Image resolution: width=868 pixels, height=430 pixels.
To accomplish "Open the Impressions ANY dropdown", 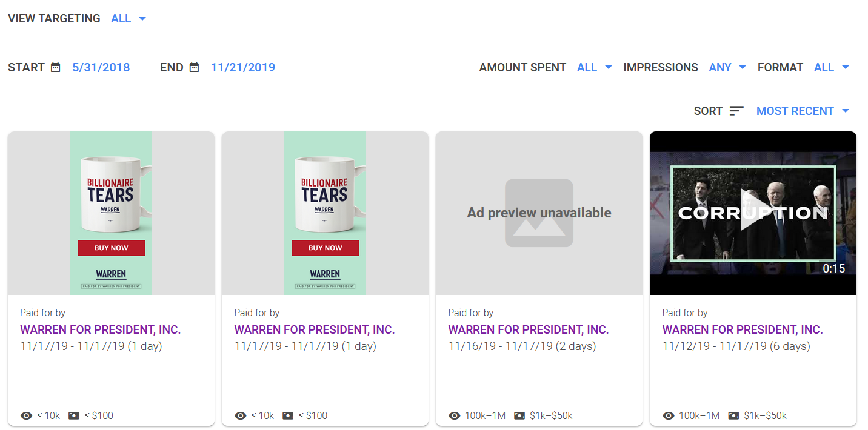I will coord(727,68).
